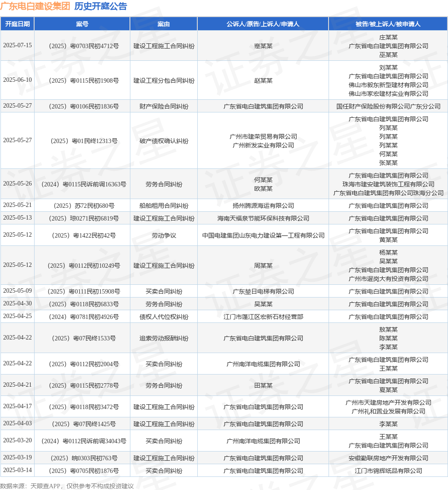448x490 pixels.
Task: Click the 开庭日期 column header
Action: click(x=17, y=24)
